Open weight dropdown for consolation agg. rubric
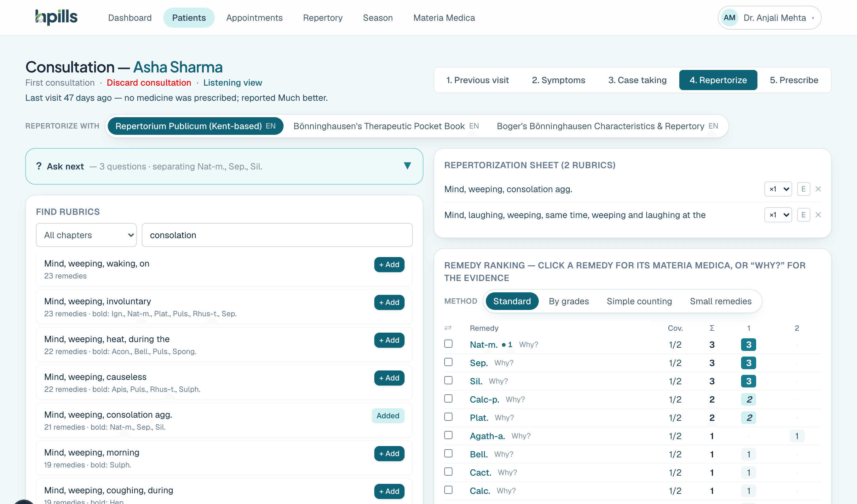Viewport: 857px width, 504px height. (778, 189)
